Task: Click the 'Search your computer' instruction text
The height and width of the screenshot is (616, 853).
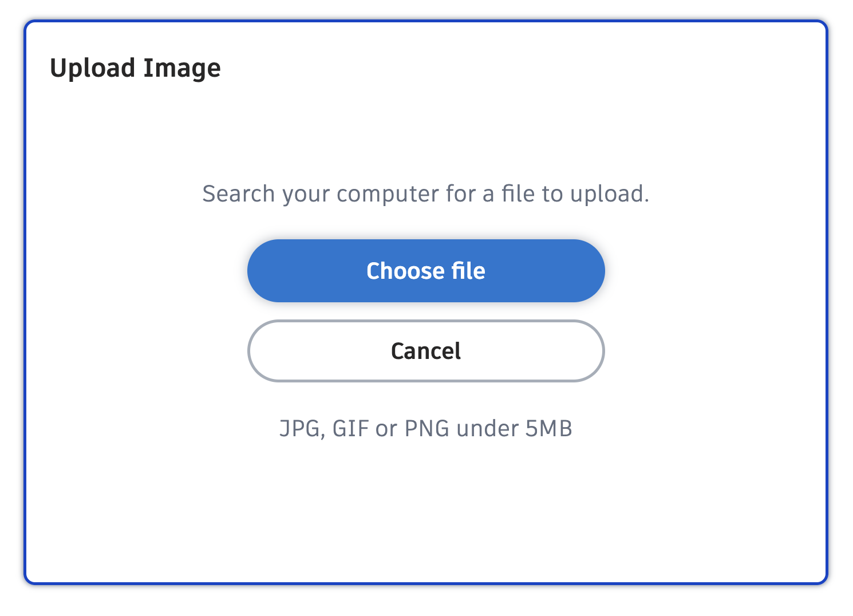Action: [426, 194]
